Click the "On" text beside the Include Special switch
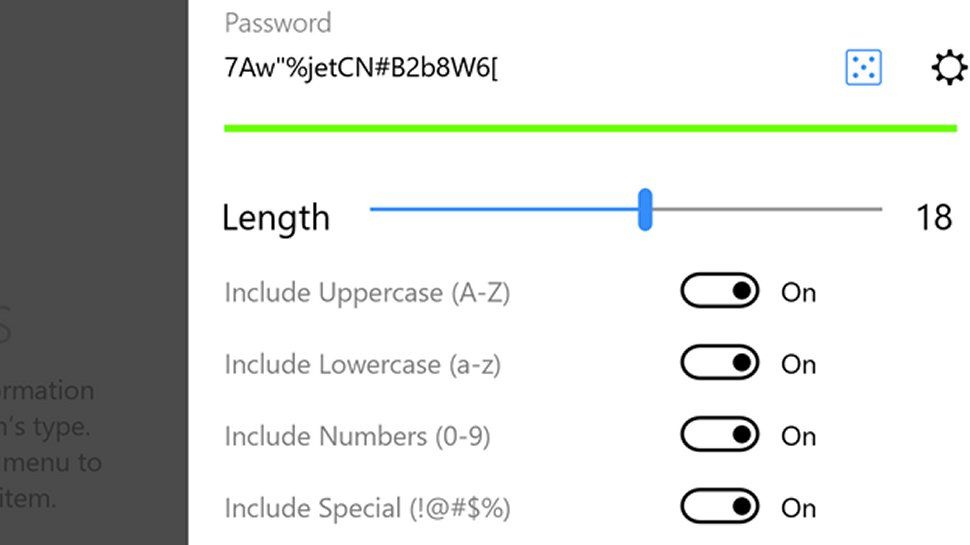The image size is (970, 545). [798, 509]
